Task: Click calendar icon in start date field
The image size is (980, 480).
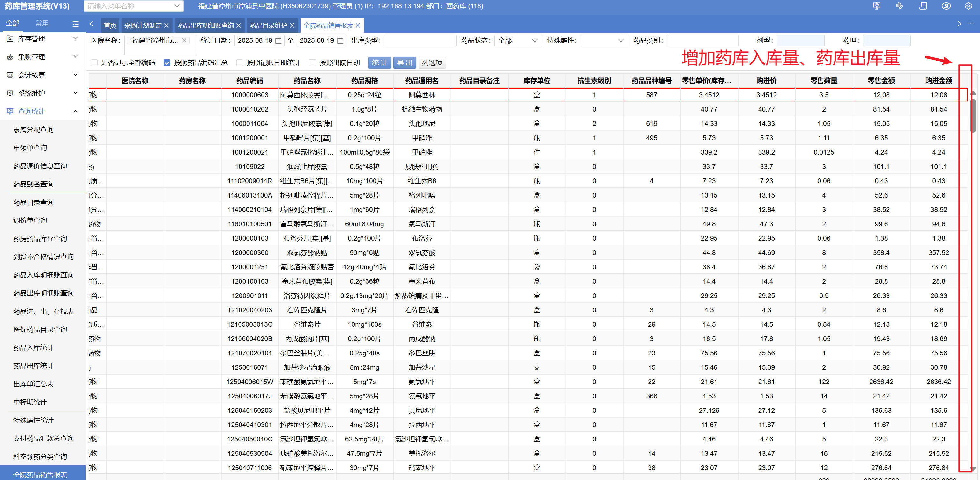Action: click(278, 41)
